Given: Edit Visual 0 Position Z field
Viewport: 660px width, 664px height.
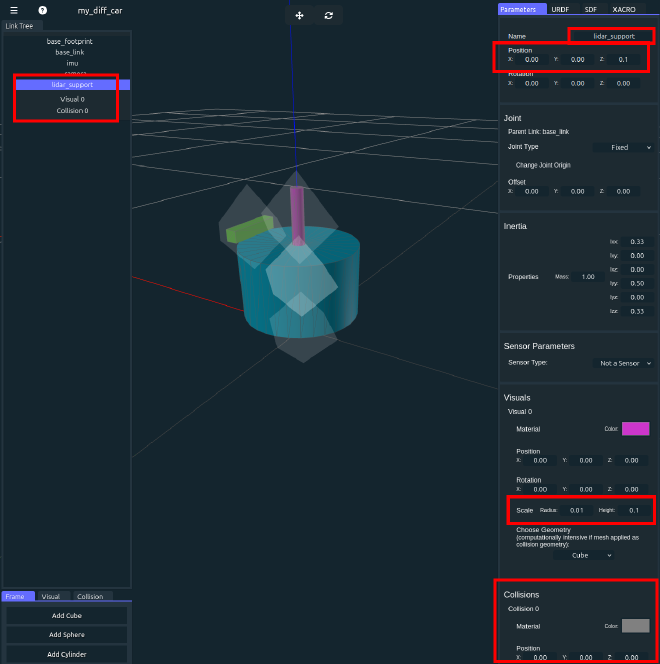Looking at the screenshot, I should click(631, 460).
